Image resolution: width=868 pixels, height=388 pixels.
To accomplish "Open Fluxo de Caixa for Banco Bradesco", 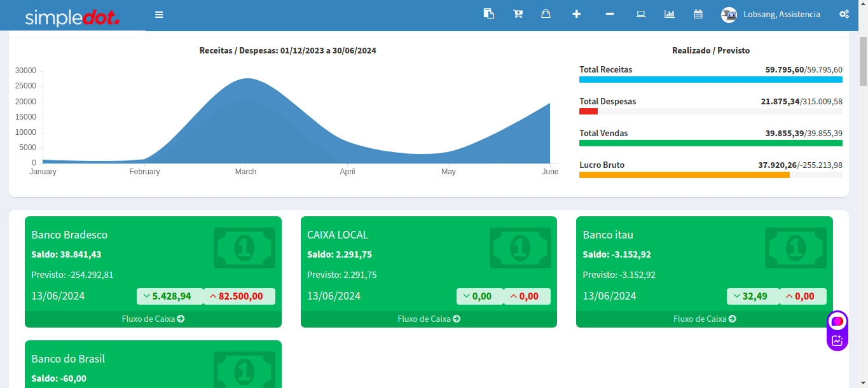I will pos(153,319).
